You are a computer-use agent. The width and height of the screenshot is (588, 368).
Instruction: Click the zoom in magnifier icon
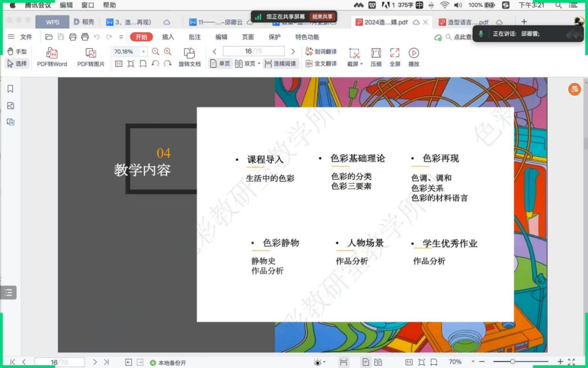tap(168, 51)
